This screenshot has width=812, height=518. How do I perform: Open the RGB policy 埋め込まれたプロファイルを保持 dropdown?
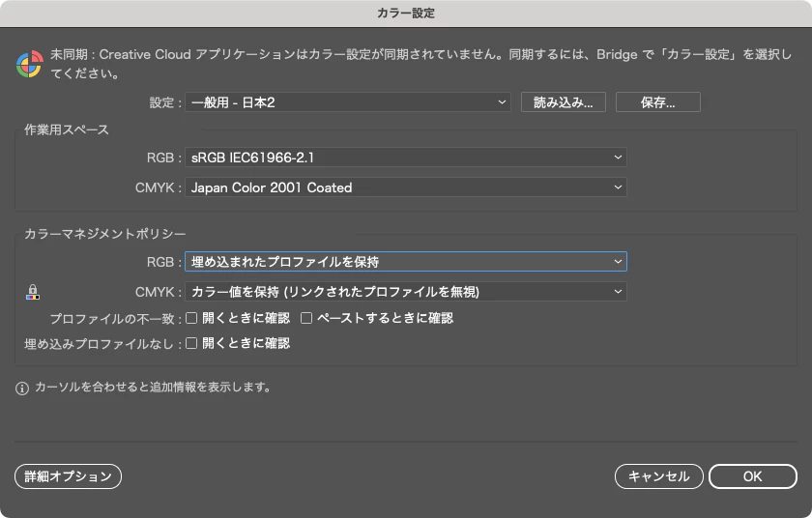405,261
